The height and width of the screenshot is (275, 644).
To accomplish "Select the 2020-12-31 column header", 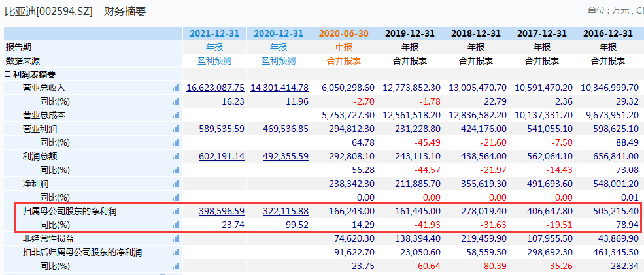I will point(279,33).
